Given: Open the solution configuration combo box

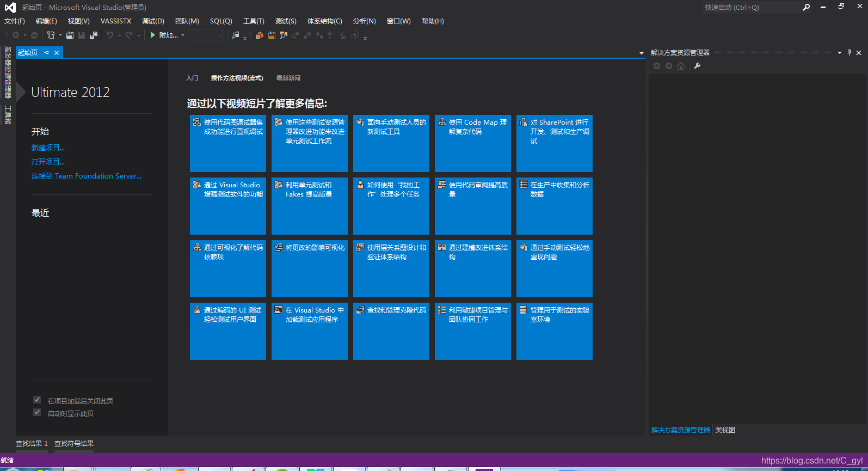Looking at the screenshot, I should point(206,35).
